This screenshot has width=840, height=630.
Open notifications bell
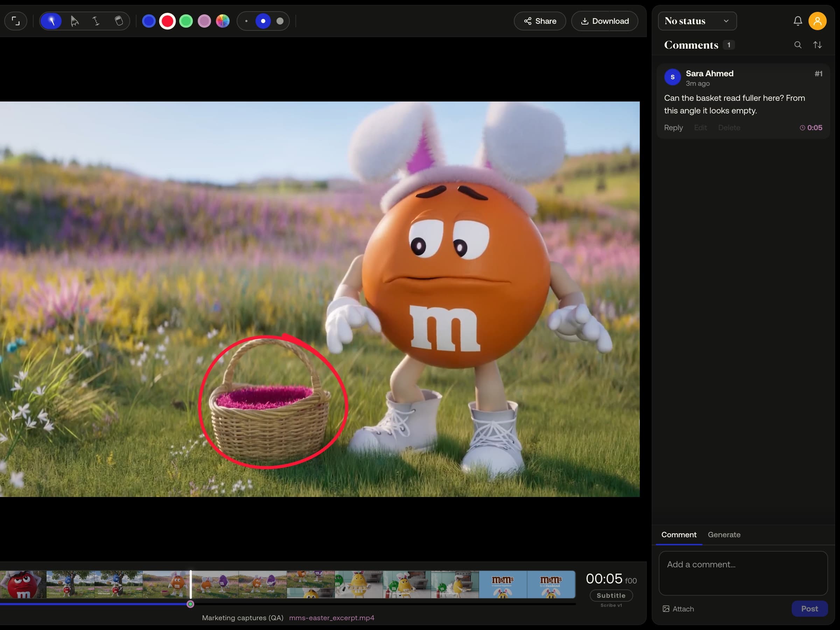coord(797,21)
